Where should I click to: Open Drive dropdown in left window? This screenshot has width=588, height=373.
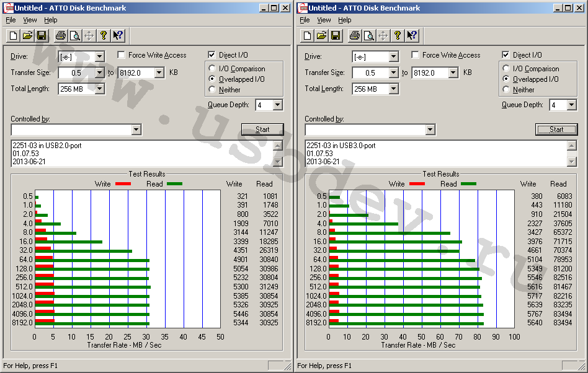(x=99, y=57)
